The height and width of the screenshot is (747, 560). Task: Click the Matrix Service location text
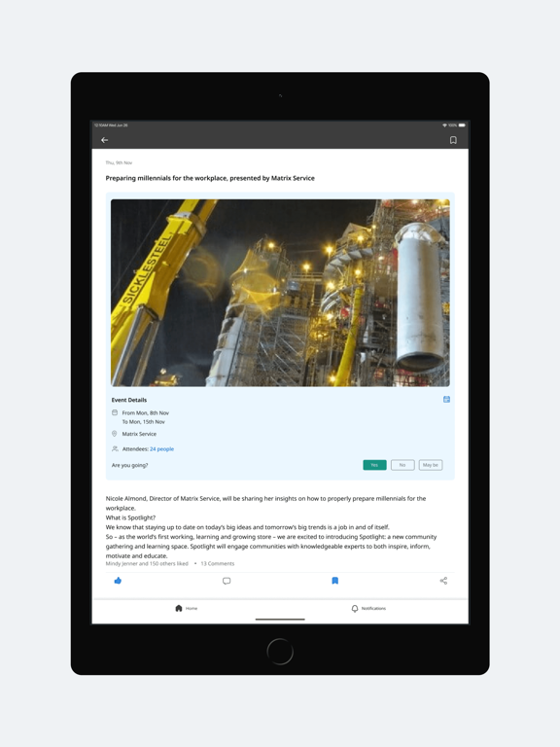(x=139, y=434)
